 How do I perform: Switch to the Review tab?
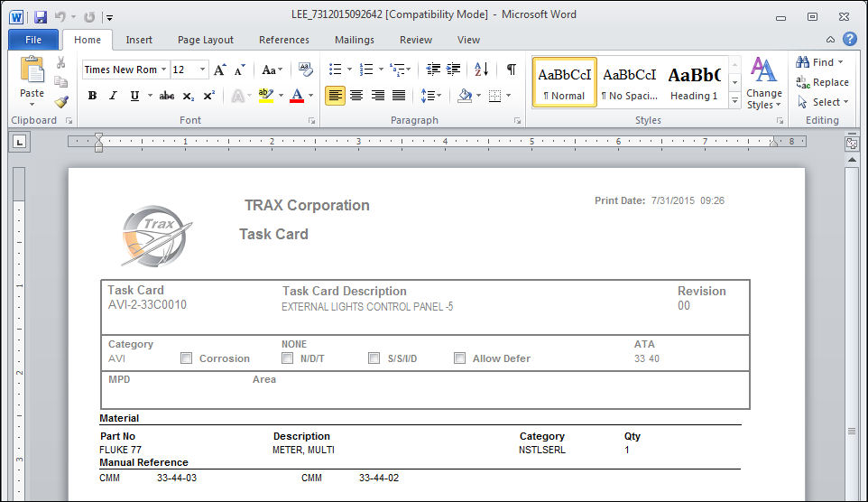coord(416,40)
